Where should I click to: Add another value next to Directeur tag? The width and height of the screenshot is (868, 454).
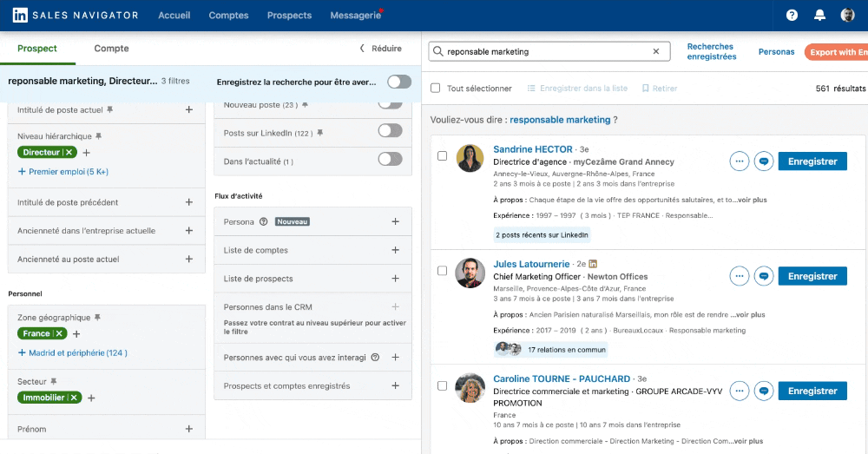coord(86,153)
